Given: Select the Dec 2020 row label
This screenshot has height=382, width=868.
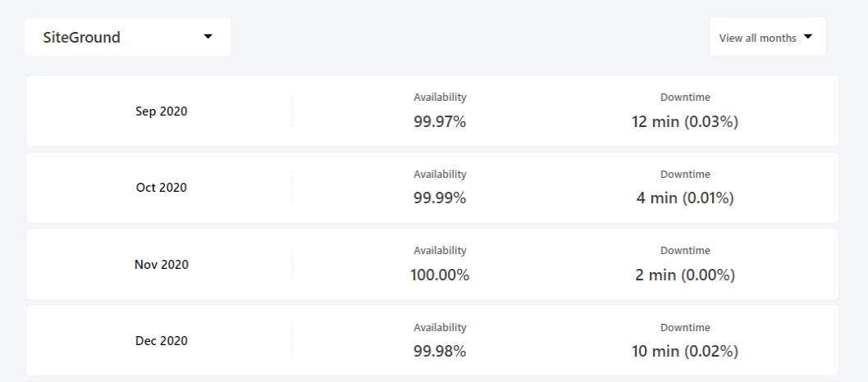Looking at the screenshot, I should tap(161, 340).
